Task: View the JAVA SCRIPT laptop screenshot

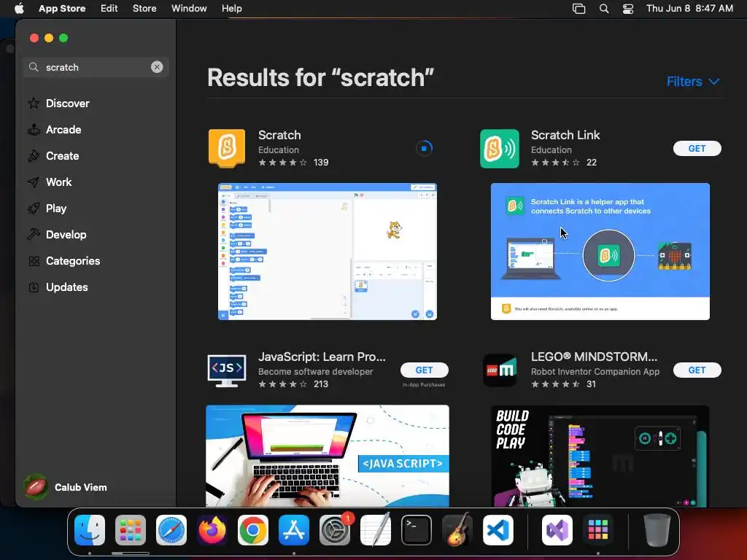Action: (328, 456)
